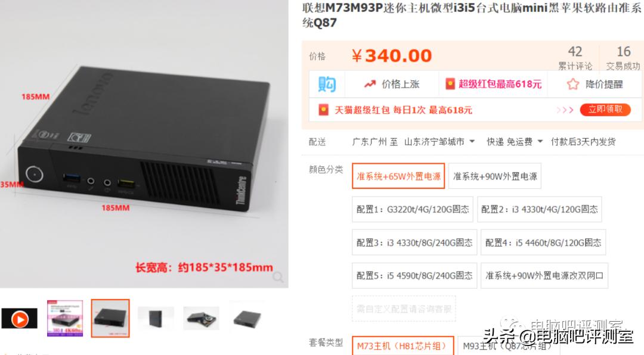Screen dimensions: 644x355
Task: Click the 立即领取 red button
Action: (x=605, y=110)
